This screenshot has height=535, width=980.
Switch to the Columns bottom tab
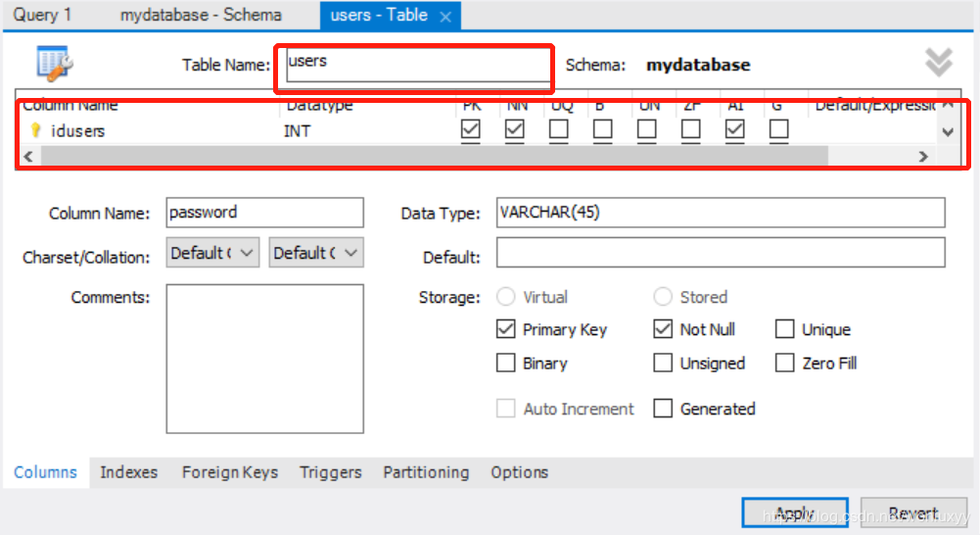click(x=46, y=472)
